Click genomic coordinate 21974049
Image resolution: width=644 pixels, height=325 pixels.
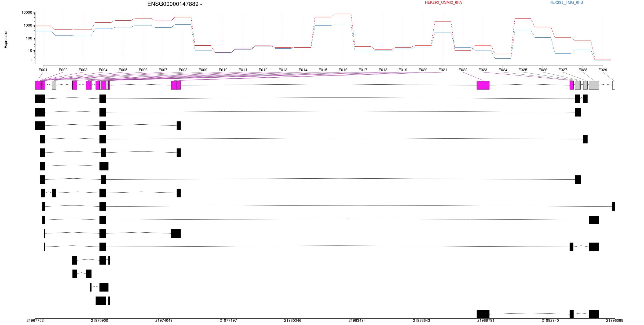(164, 320)
